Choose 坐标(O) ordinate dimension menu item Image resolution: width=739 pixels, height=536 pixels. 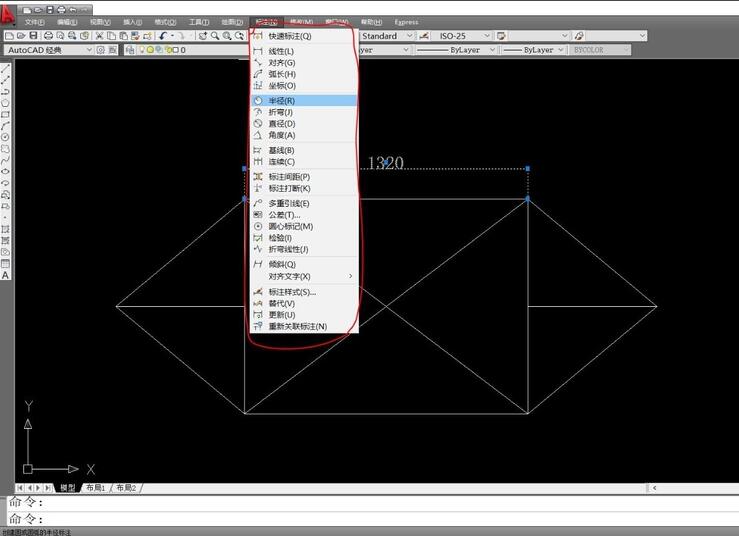[x=304, y=85]
